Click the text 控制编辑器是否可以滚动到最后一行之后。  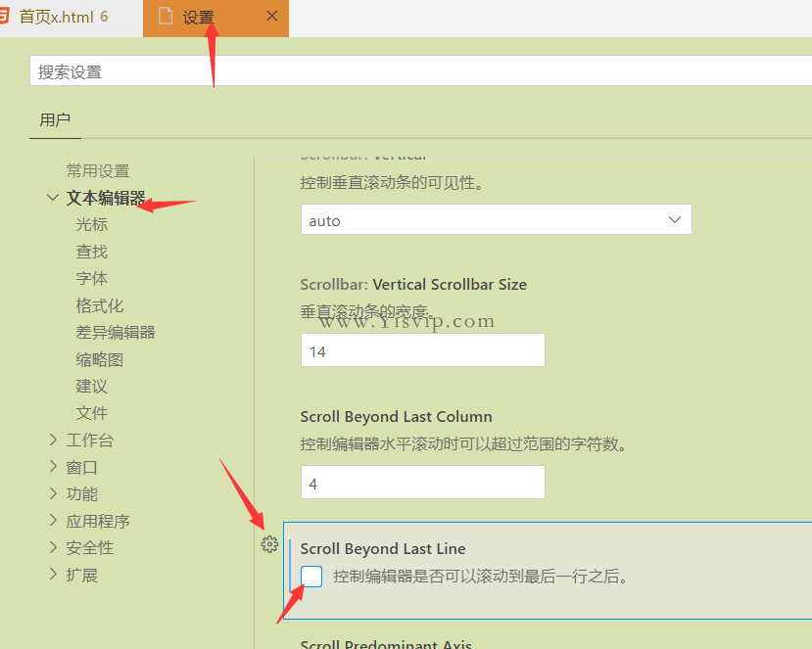point(481,576)
